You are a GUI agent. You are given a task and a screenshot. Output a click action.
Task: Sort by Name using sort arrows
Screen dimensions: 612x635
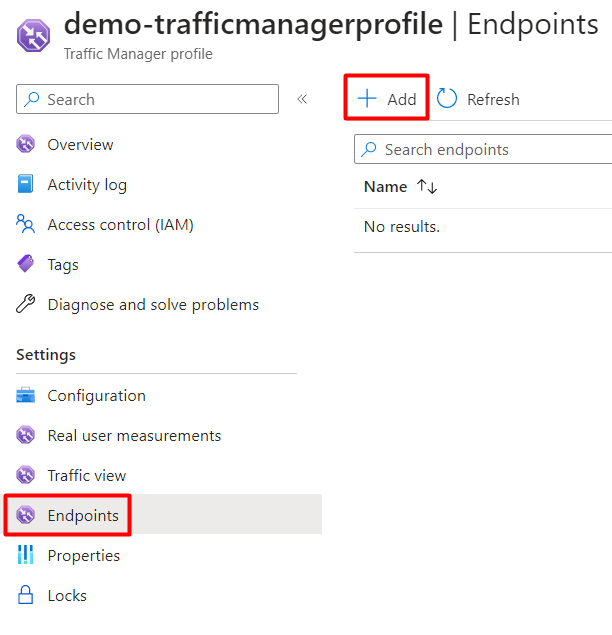(427, 186)
